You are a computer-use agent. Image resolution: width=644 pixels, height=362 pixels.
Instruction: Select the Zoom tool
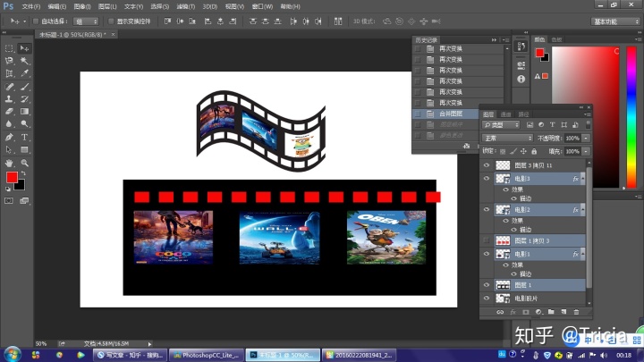click(25, 163)
